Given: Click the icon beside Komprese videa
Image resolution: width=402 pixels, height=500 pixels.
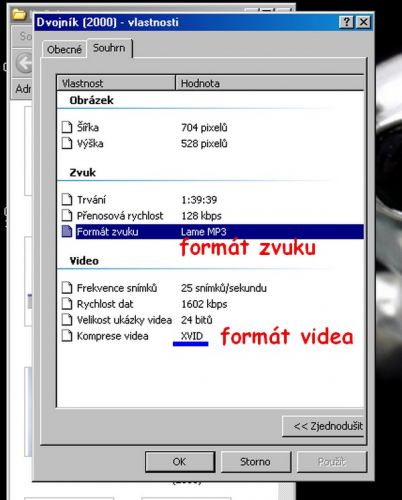Looking at the screenshot, I should (x=67, y=336).
